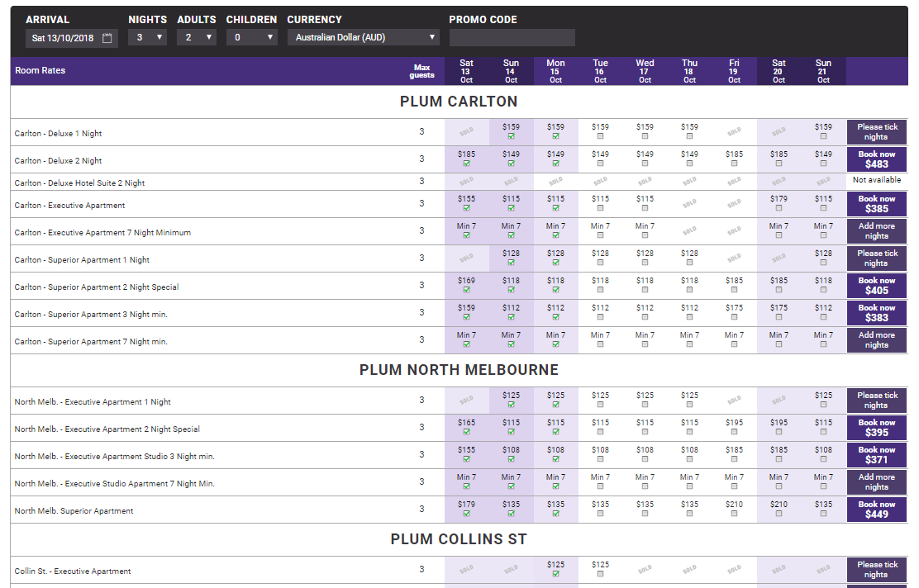Uncheck Sat 13 Oct for Carlton Executive Apartment
Screen dimensions: 919x588
467,208
